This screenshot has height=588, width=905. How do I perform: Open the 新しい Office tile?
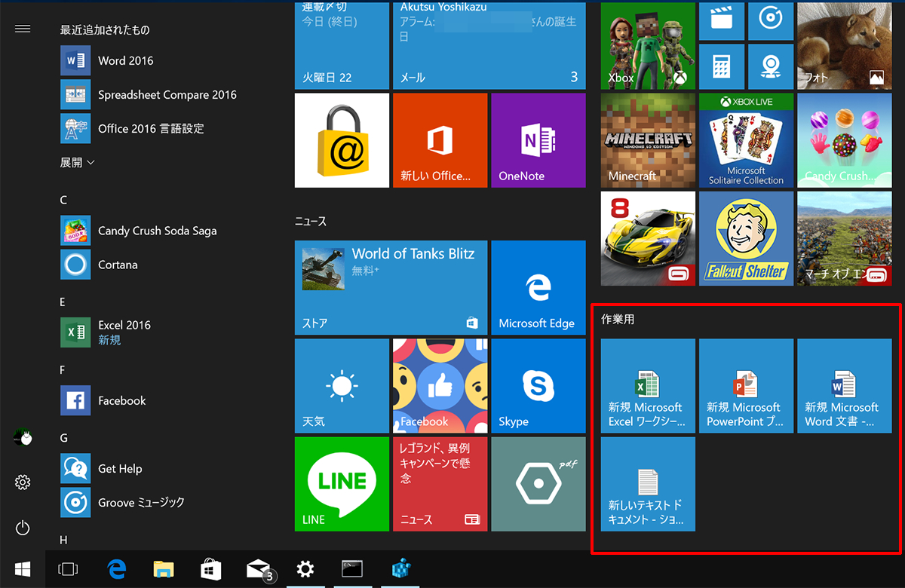pos(440,140)
